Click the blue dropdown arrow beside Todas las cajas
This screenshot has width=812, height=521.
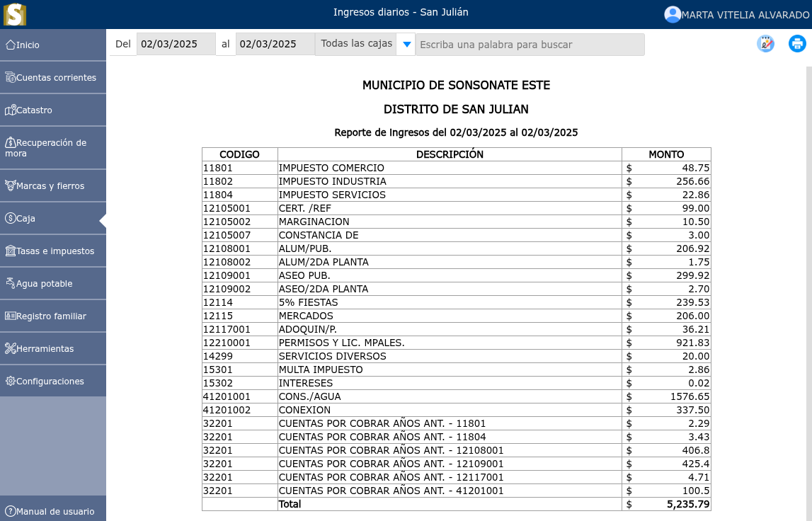pyautogui.click(x=405, y=43)
